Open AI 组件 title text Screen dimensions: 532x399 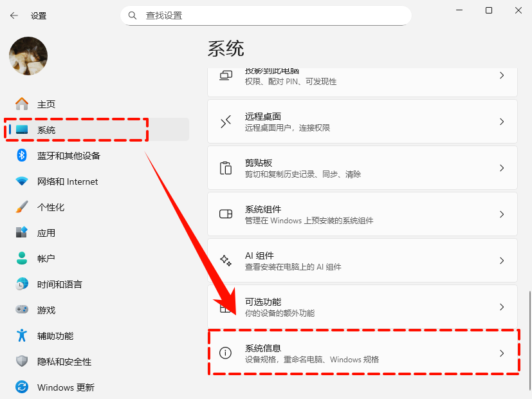click(259, 255)
